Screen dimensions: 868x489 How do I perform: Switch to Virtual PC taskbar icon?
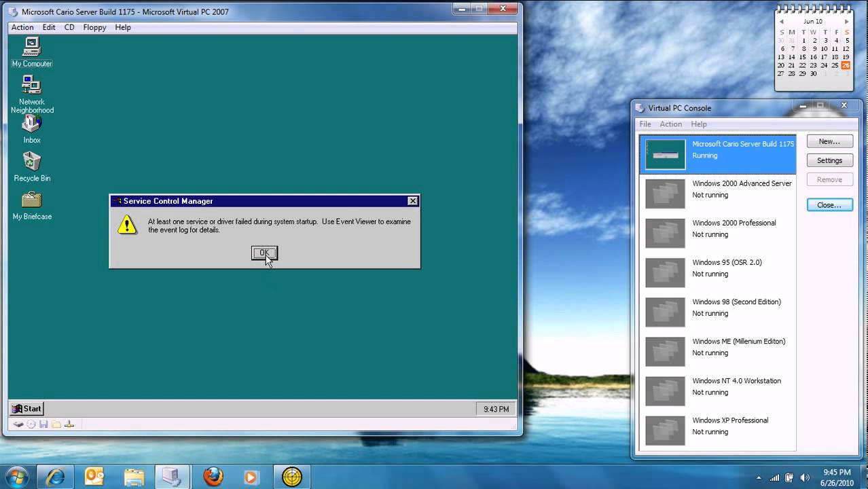coord(173,477)
